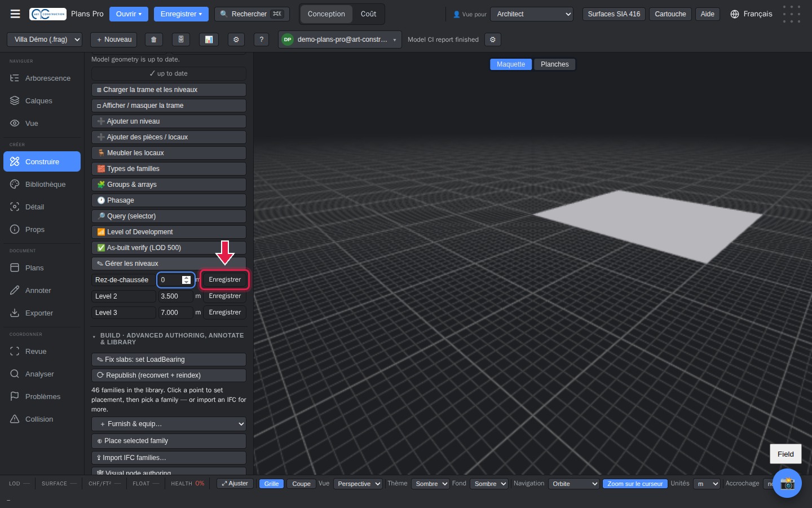
Task: Click Enregistrer for Level 2
Action: click(224, 296)
